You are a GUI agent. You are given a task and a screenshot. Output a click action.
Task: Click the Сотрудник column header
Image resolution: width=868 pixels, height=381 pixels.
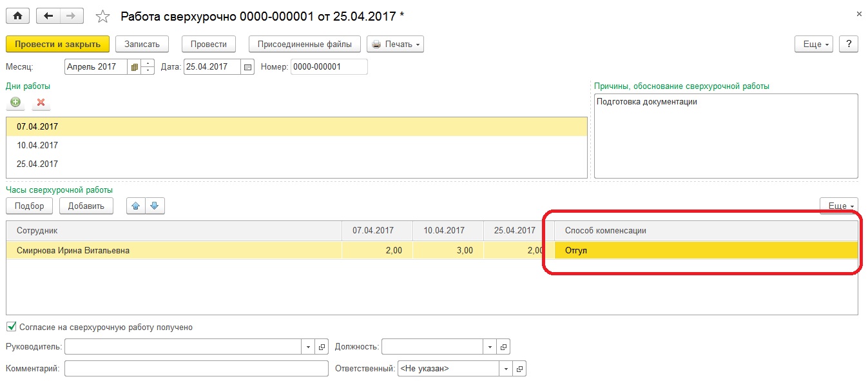tap(174, 230)
